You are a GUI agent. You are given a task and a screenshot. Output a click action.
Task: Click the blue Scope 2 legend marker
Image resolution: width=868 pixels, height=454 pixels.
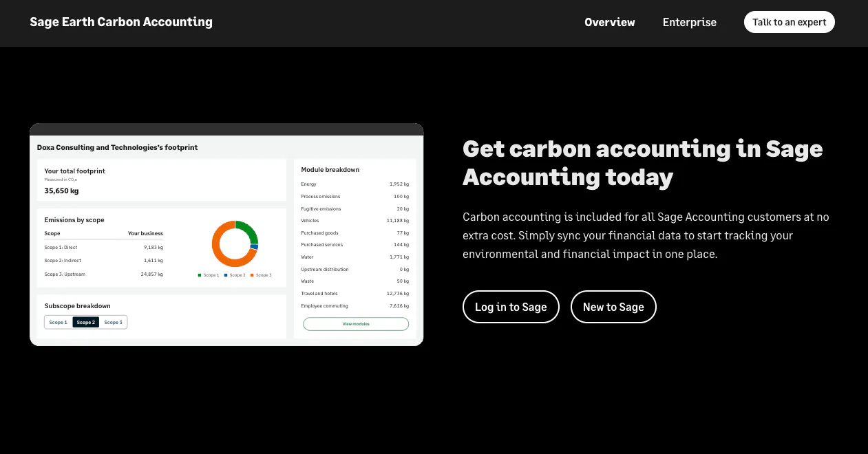pos(226,275)
